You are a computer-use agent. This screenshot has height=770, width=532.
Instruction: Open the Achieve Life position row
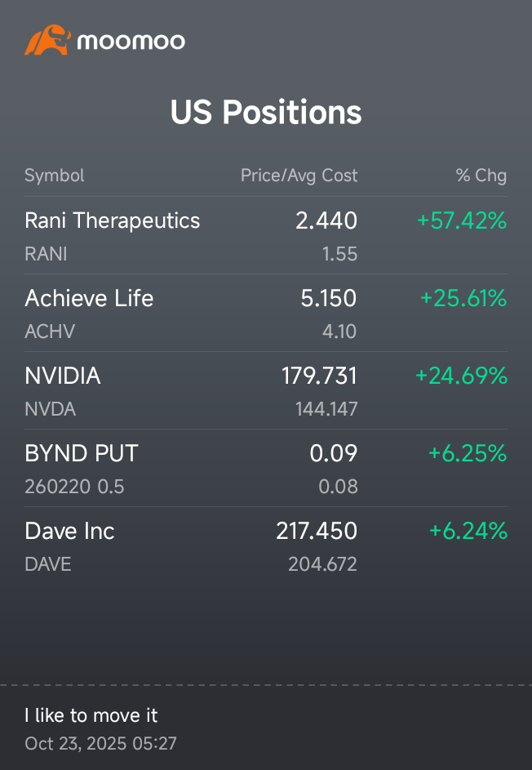266,313
